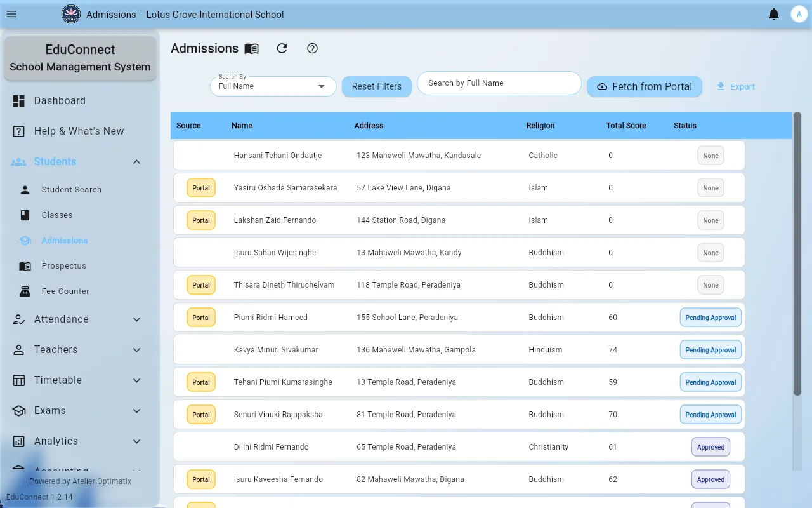Expand the Attendance menu chevron
This screenshot has height=508, width=812.
(136, 319)
